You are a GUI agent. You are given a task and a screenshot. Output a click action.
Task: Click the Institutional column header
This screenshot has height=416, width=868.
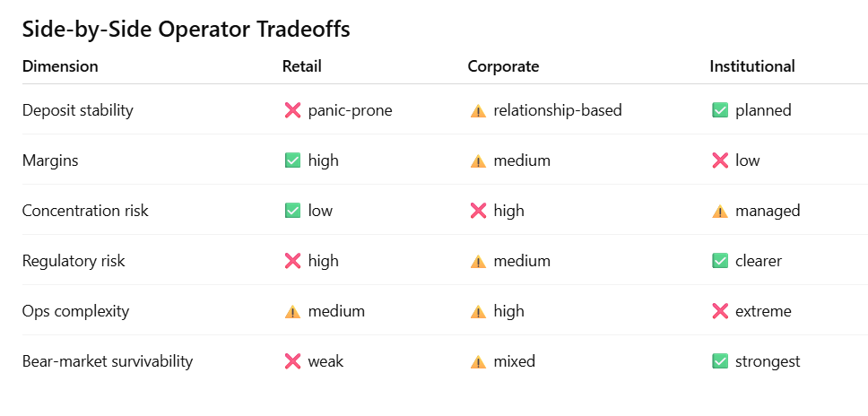coord(751,66)
